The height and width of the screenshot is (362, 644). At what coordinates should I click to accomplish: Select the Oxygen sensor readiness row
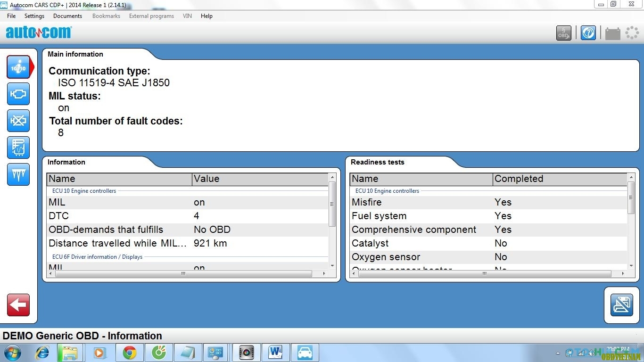tap(488, 257)
